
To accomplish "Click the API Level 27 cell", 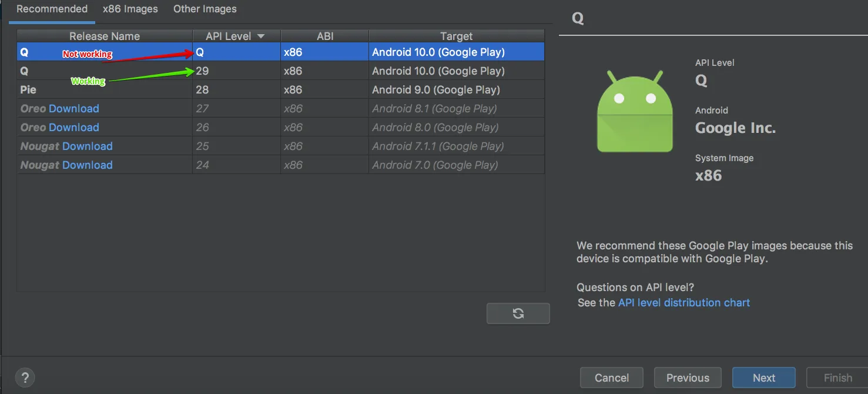I will pos(237,109).
